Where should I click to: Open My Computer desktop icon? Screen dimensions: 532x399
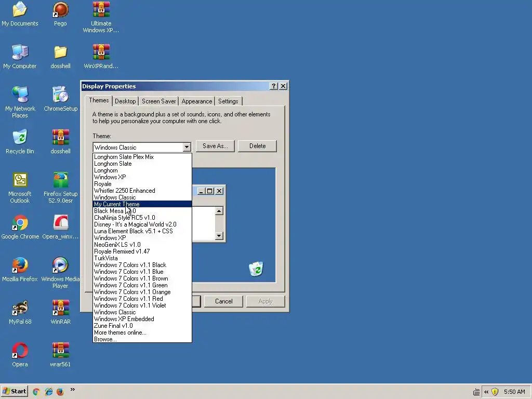(x=20, y=57)
